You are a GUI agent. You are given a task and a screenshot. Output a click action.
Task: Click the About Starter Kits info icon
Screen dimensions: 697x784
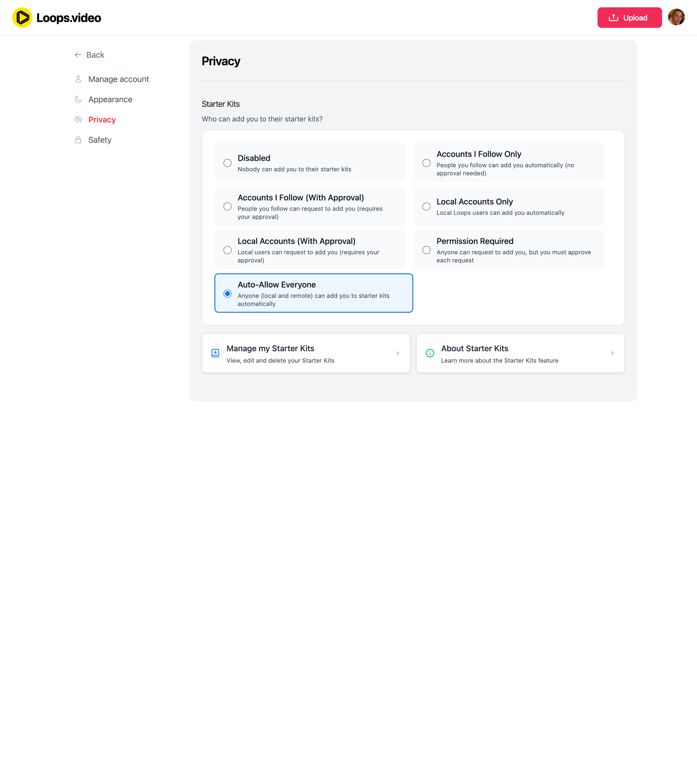pos(430,353)
